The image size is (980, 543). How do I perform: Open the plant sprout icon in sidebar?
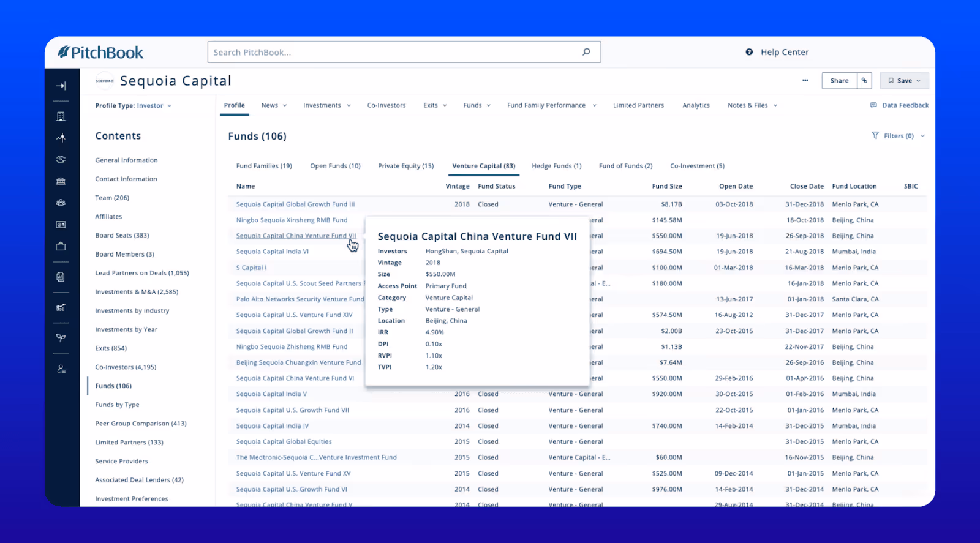(61, 338)
